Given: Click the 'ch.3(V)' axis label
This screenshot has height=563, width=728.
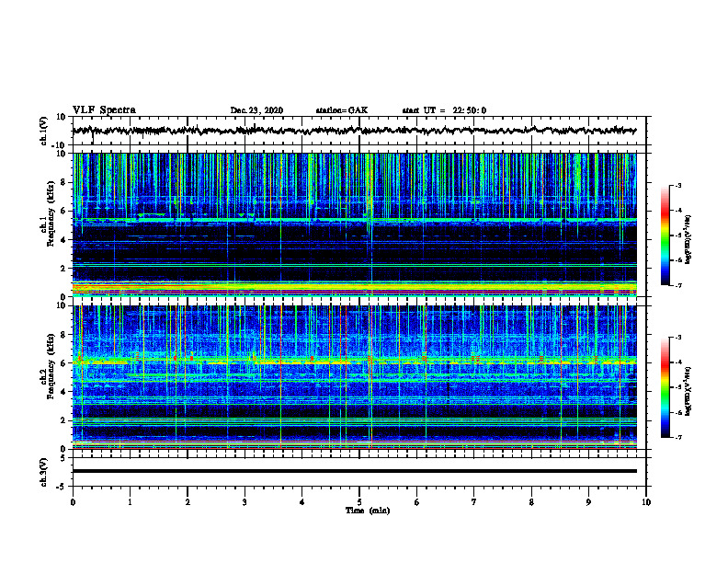Looking at the screenshot, I should point(44,472).
